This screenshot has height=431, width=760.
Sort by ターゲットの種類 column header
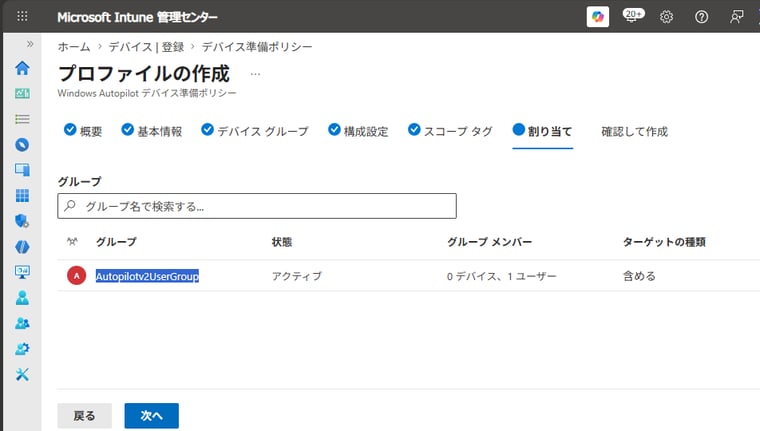pos(664,241)
